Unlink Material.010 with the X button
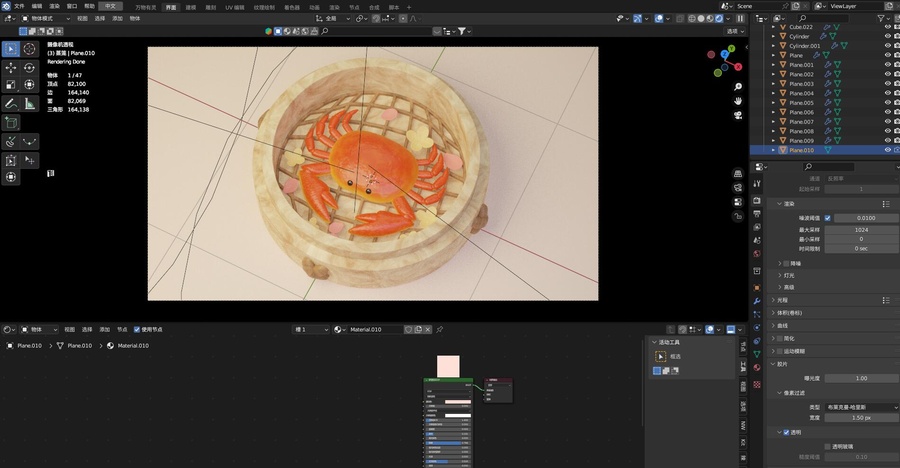Viewport: 900px width, 468px height. click(x=428, y=330)
